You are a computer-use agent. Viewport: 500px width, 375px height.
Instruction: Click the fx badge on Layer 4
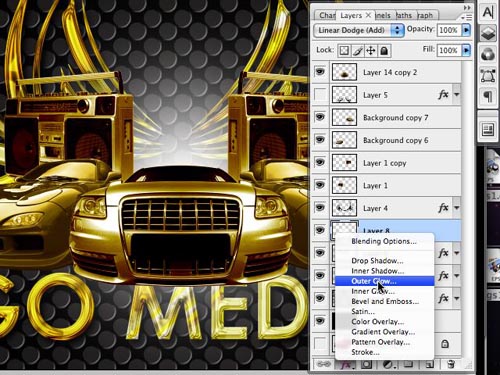click(443, 208)
